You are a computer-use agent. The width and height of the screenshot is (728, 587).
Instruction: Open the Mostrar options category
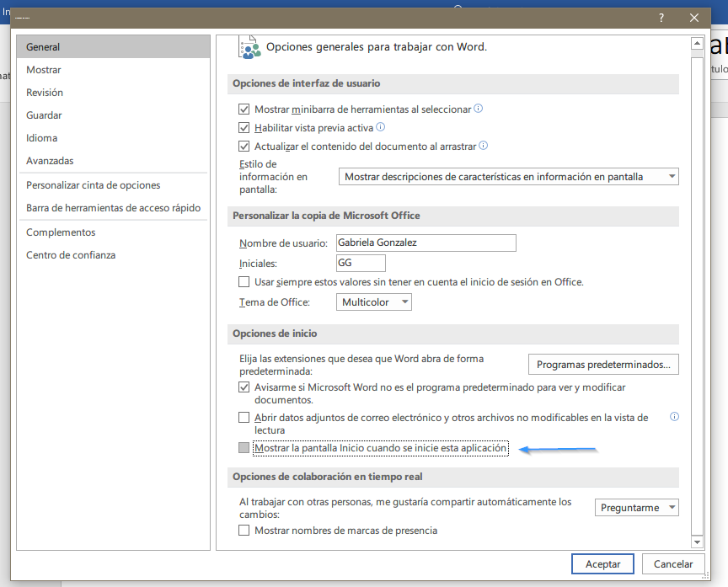(113, 70)
